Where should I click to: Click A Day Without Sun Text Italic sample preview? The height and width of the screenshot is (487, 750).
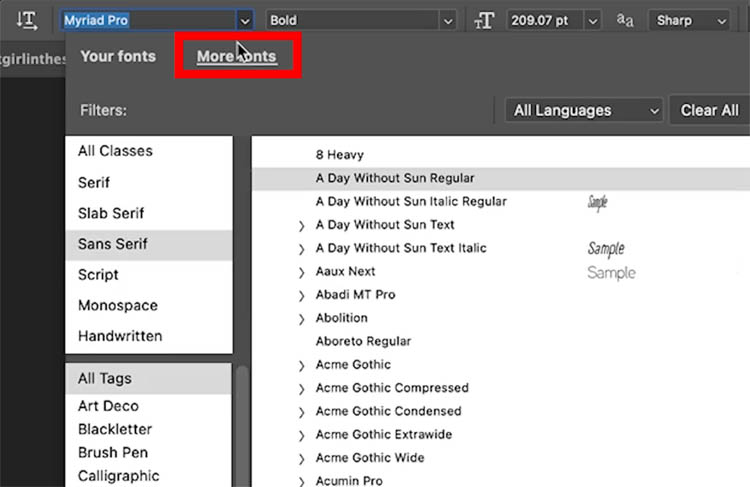tap(606, 249)
